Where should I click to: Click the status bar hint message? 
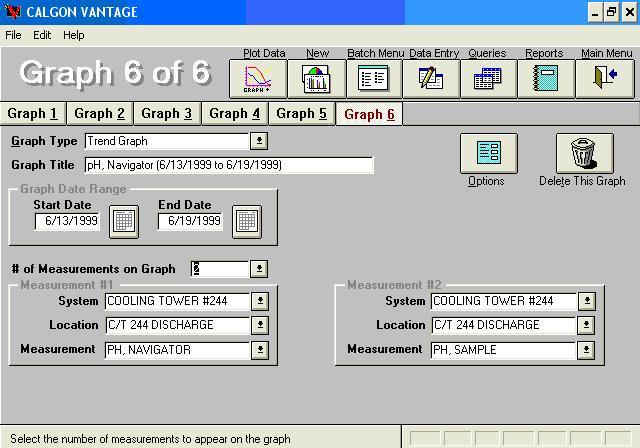point(150,439)
